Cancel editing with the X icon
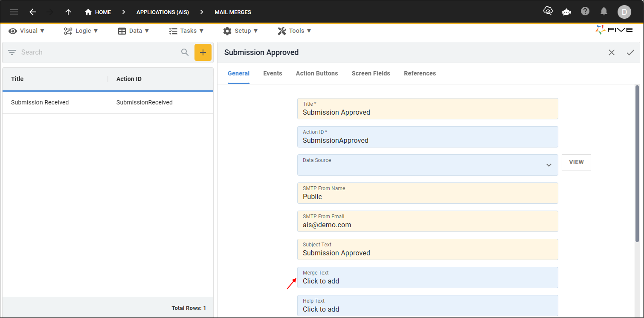 point(612,52)
